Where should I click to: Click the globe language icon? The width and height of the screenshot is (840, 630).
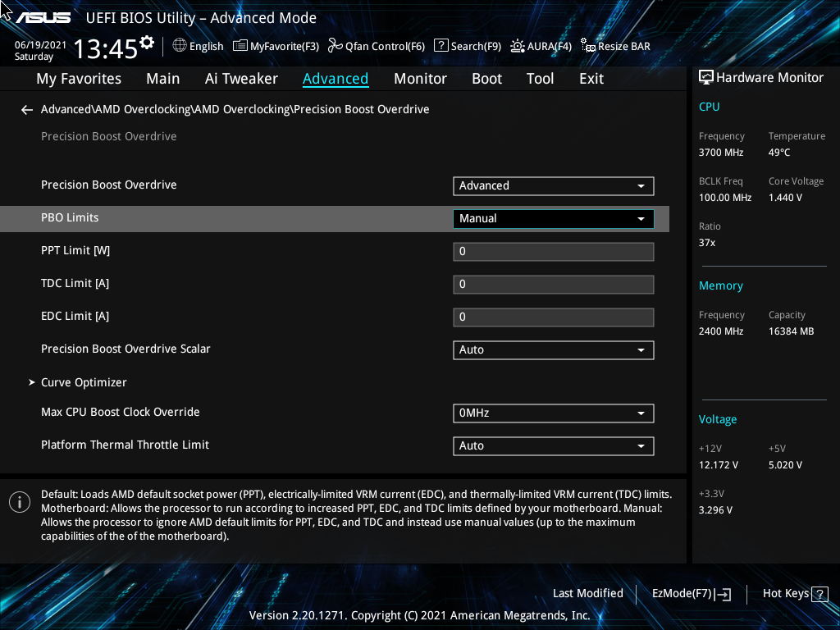(x=180, y=46)
